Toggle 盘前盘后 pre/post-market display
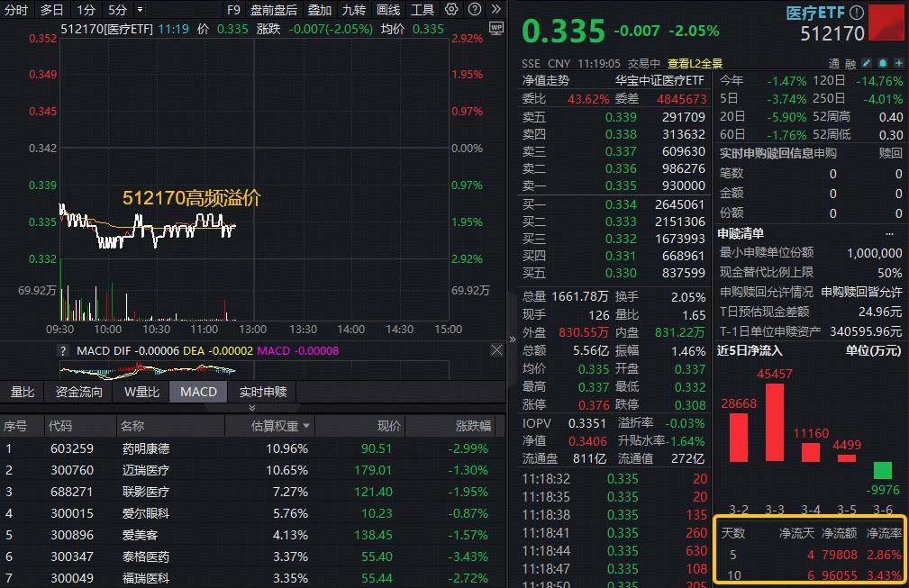This screenshot has height=588, width=909. pos(274,10)
